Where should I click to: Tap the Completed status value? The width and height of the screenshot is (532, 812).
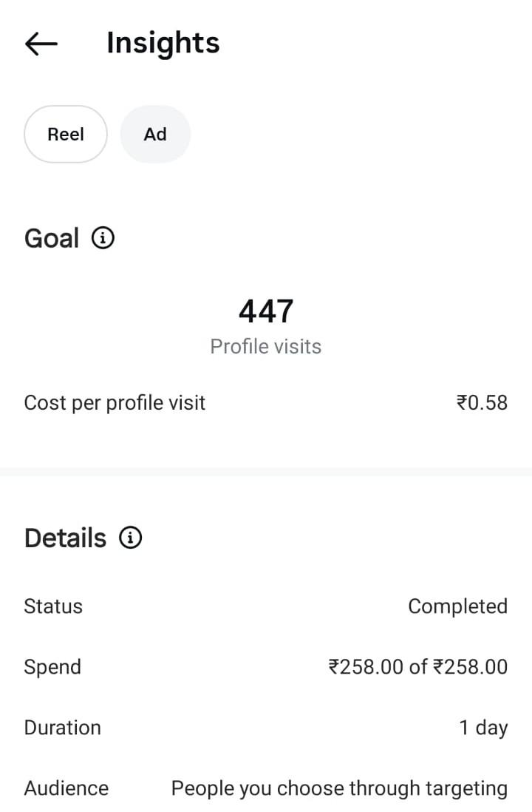click(x=457, y=606)
